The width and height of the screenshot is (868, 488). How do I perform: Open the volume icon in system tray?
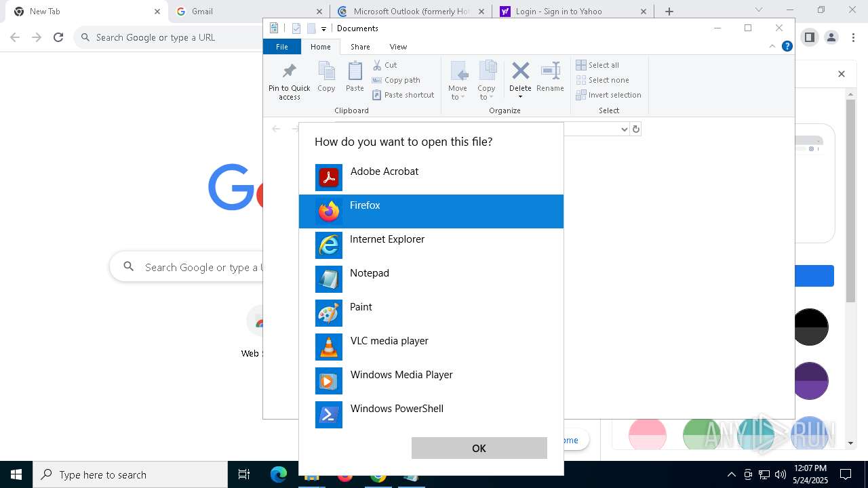[781, 474]
